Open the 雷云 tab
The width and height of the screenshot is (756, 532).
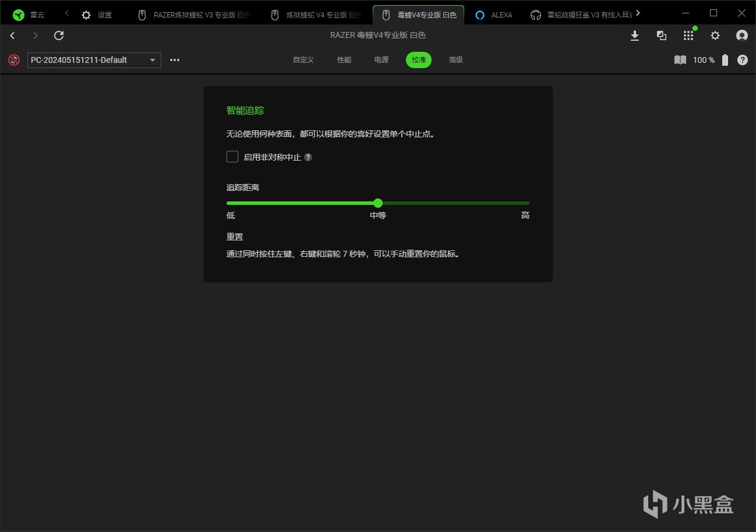pos(29,15)
